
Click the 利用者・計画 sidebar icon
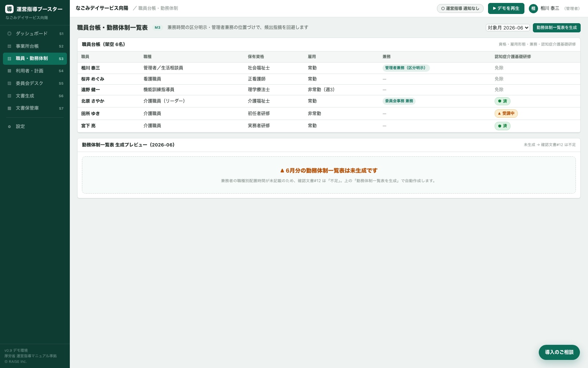[10, 71]
